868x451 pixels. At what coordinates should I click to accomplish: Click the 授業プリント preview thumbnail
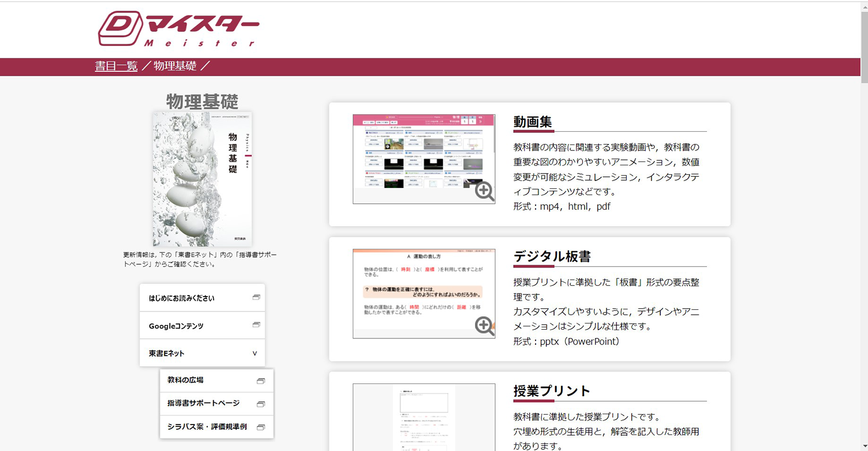pos(424,416)
